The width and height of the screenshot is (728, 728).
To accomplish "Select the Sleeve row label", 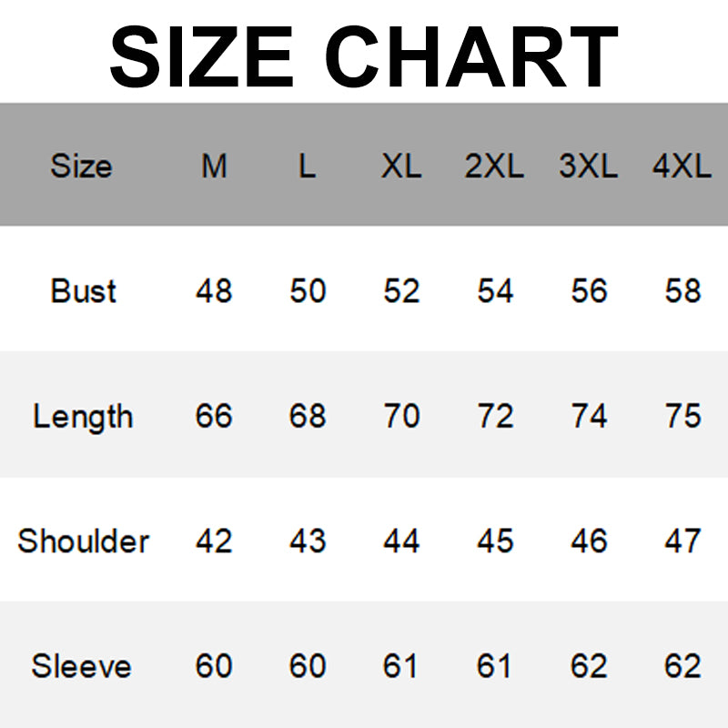I will [82, 666].
